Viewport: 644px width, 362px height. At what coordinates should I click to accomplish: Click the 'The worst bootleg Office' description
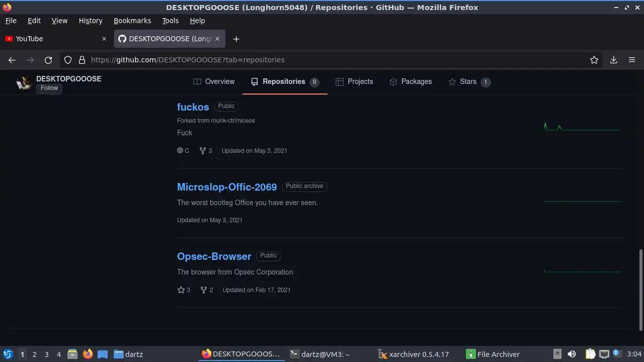[x=248, y=203]
